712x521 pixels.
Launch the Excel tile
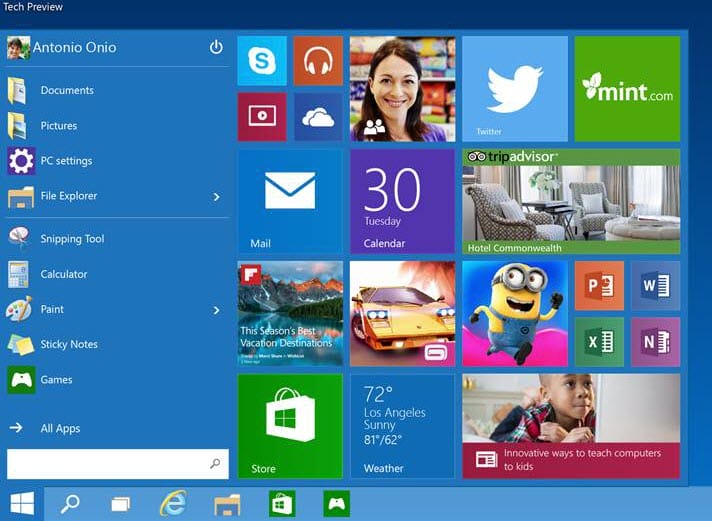(599, 342)
